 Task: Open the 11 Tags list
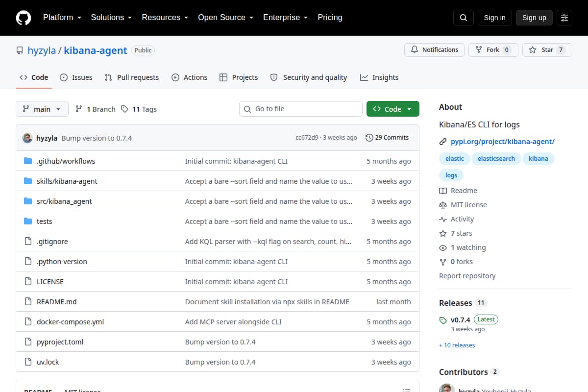pyautogui.click(x=139, y=109)
